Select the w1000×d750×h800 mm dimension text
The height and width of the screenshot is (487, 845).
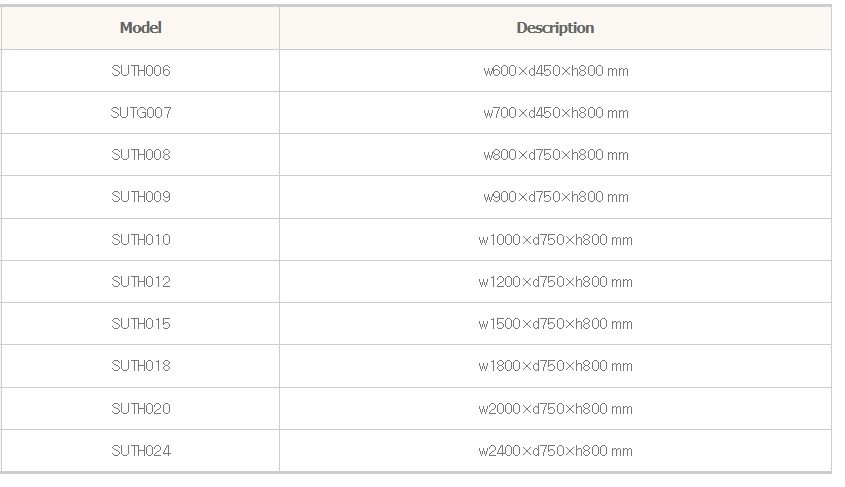pyautogui.click(x=555, y=240)
